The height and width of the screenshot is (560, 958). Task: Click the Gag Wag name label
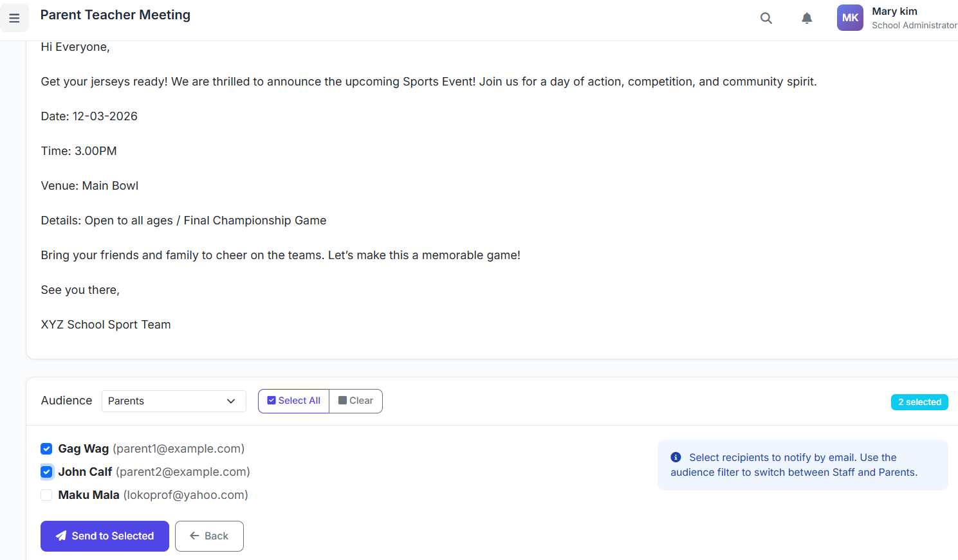coord(84,449)
